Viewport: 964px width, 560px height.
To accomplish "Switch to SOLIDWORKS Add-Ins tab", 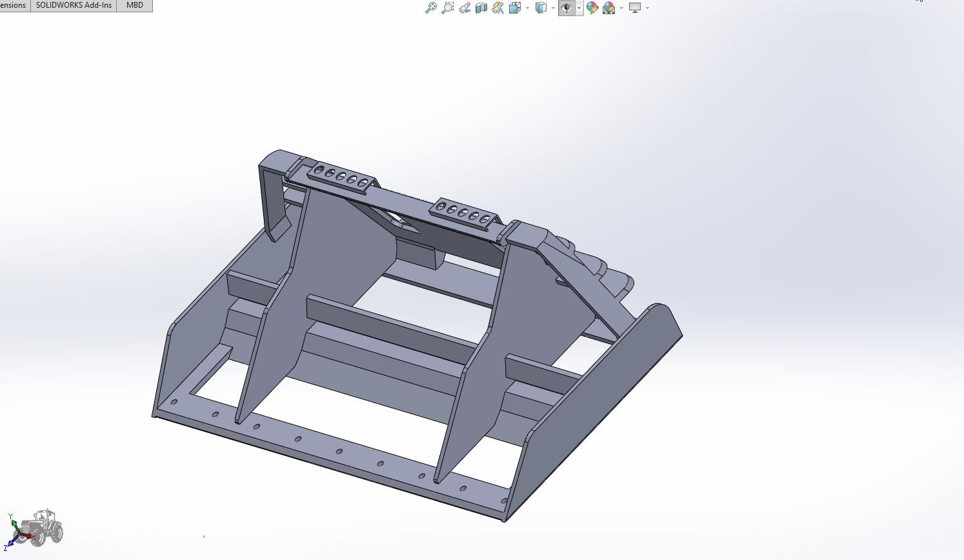I will pyautogui.click(x=74, y=5).
